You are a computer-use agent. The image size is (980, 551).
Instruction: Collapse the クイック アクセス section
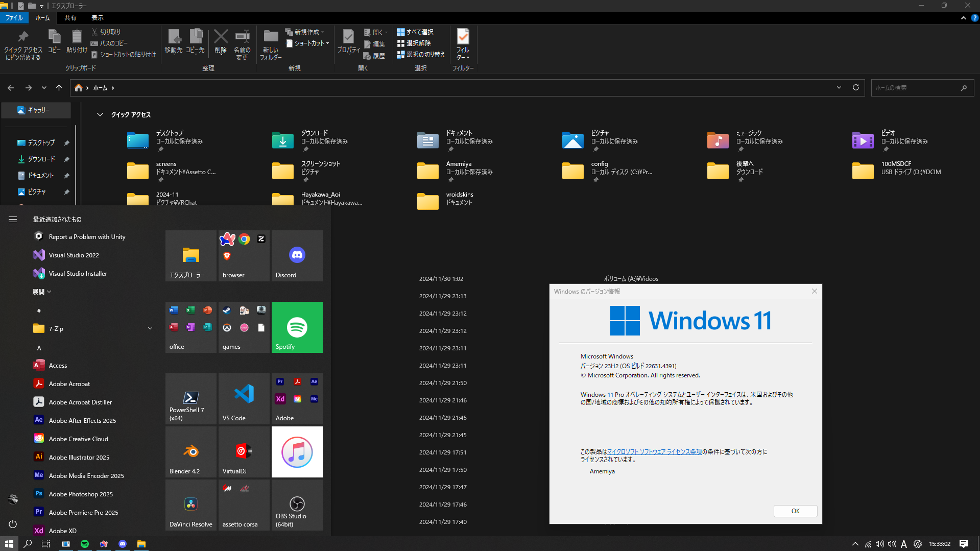[100, 115]
